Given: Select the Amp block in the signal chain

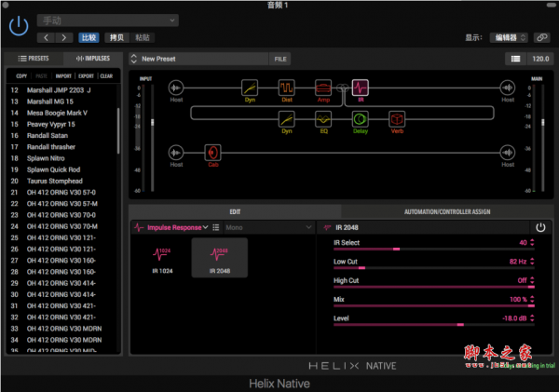Looking at the screenshot, I should pyautogui.click(x=323, y=88).
